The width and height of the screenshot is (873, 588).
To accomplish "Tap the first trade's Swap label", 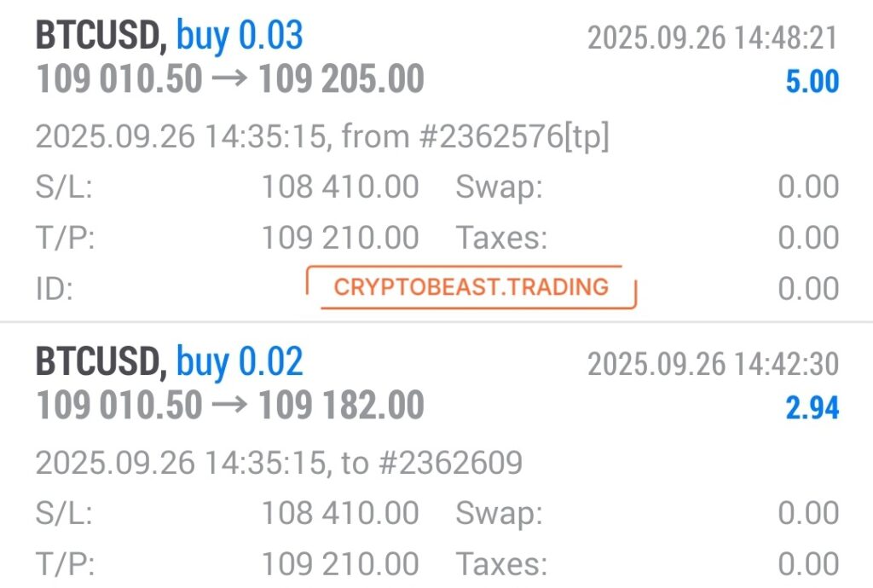I will [499, 187].
